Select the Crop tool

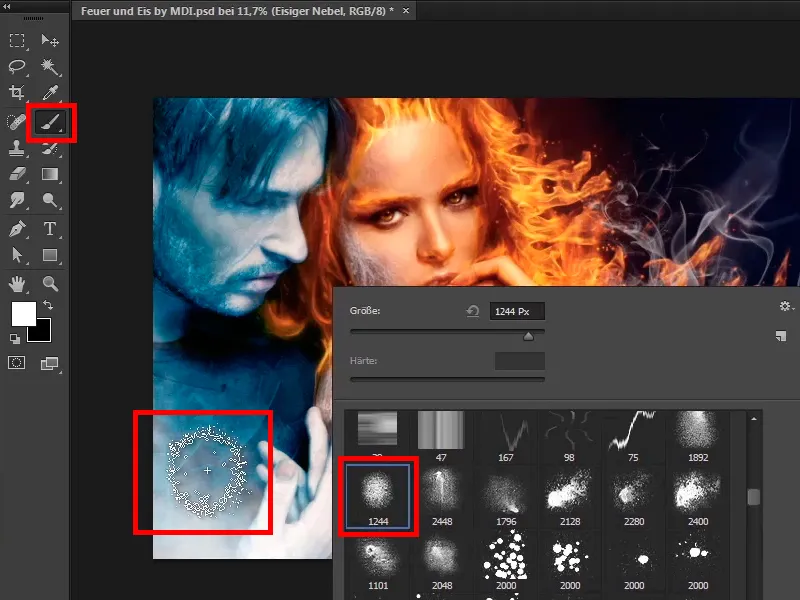pos(17,92)
